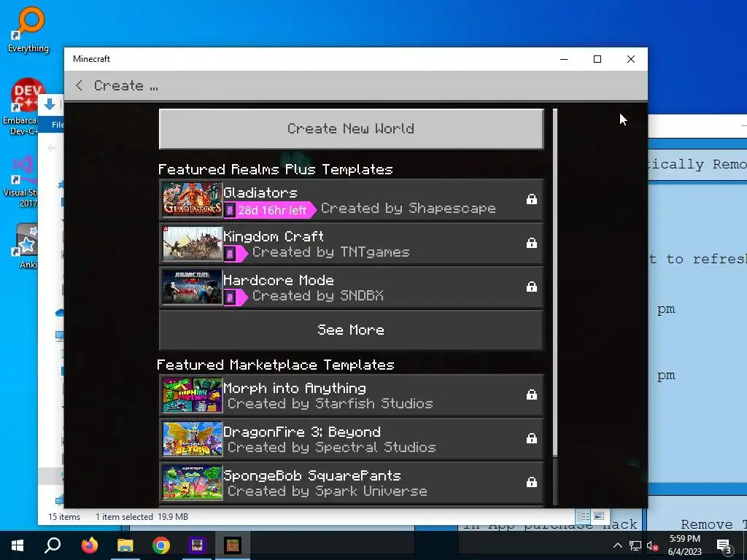This screenshot has height=560, width=747.
Task: Click the lock icon on SpongeBob SquarePants
Action: pos(532,483)
